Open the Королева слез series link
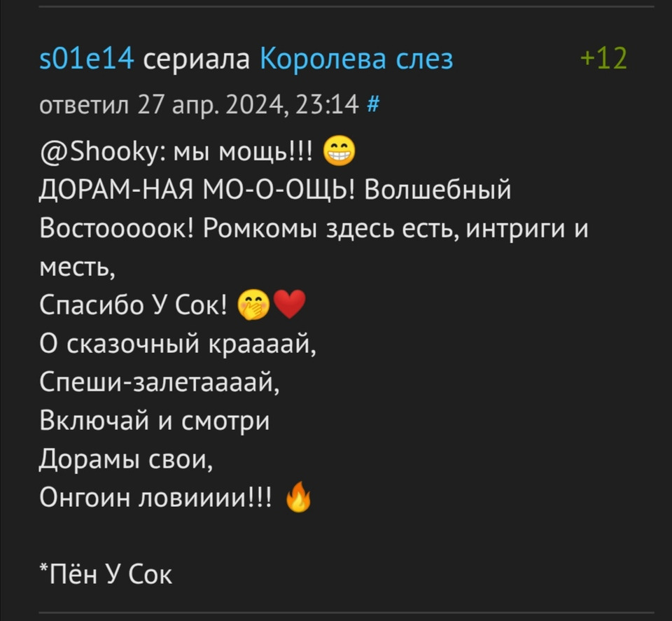Image resolution: width=672 pixels, height=621 pixels. tap(356, 59)
